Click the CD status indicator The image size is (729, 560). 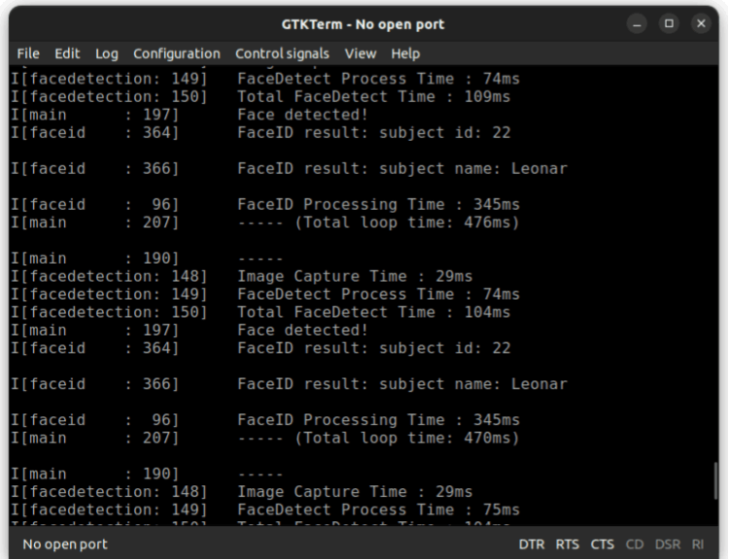tap(635, 544)
